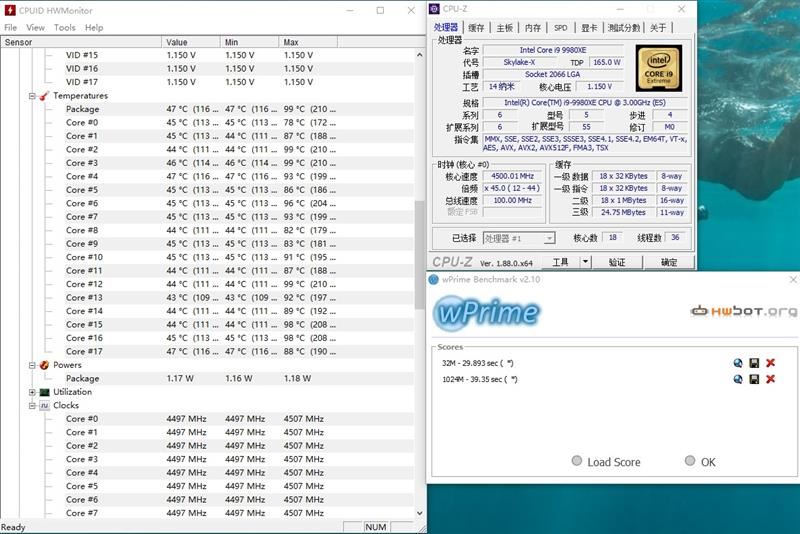Select the 处理器 tab in CPU-Z
Viewport: 800px width, 534px height.
pyautogui.click(x=446, y=27)
